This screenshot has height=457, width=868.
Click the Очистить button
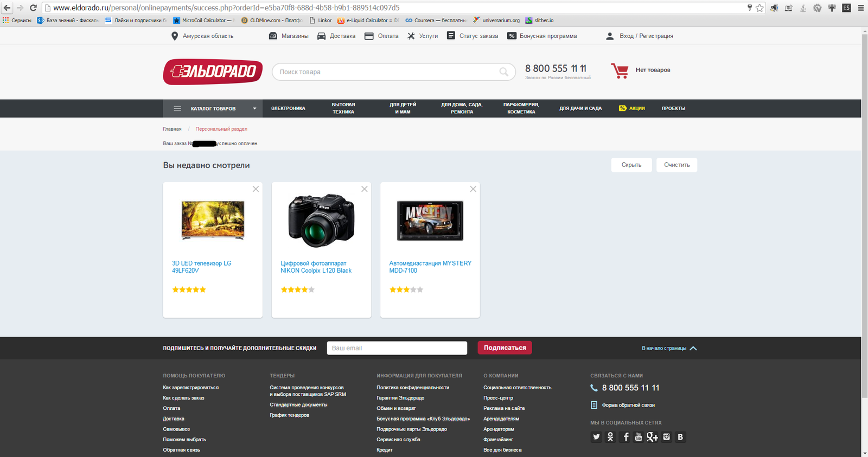coord(677,165)
